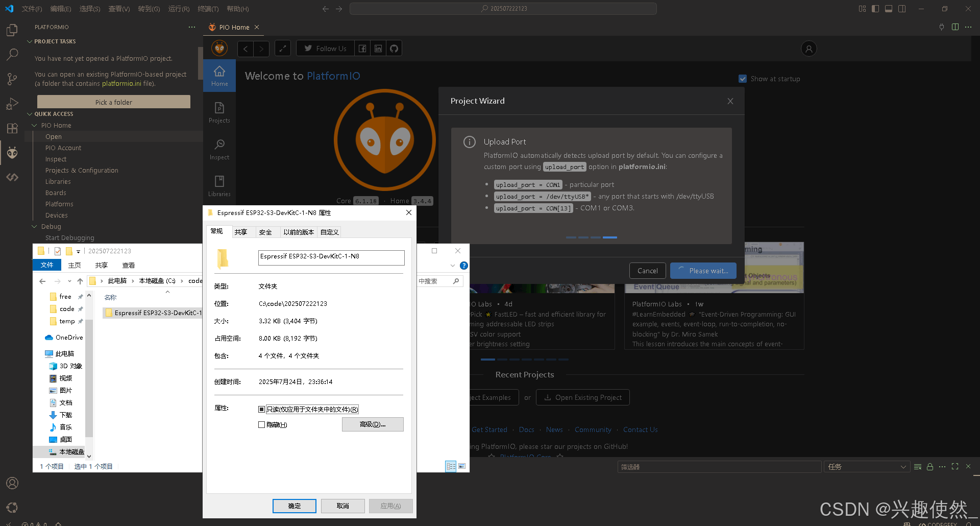Click Open Existing Project button
This screenshot has width=980, height=526.
[x=582, y=397]
